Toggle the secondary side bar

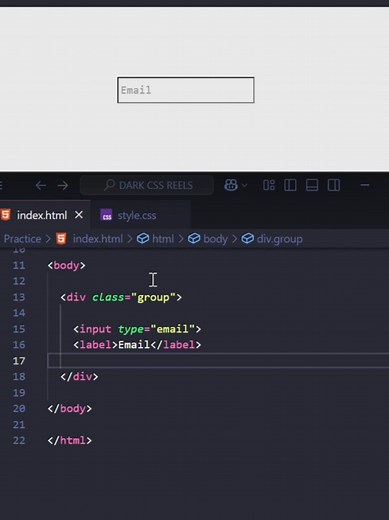[x=334, y=185]
